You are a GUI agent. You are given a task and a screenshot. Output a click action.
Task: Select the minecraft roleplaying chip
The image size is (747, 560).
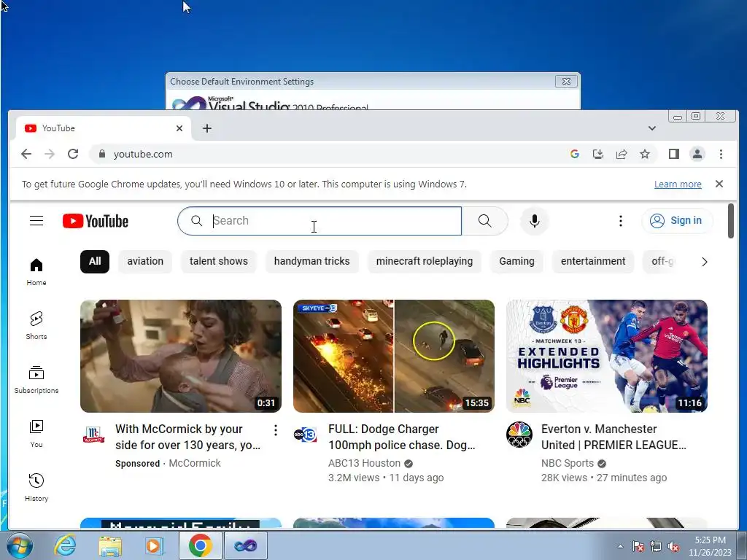click(x=425, y=262)
